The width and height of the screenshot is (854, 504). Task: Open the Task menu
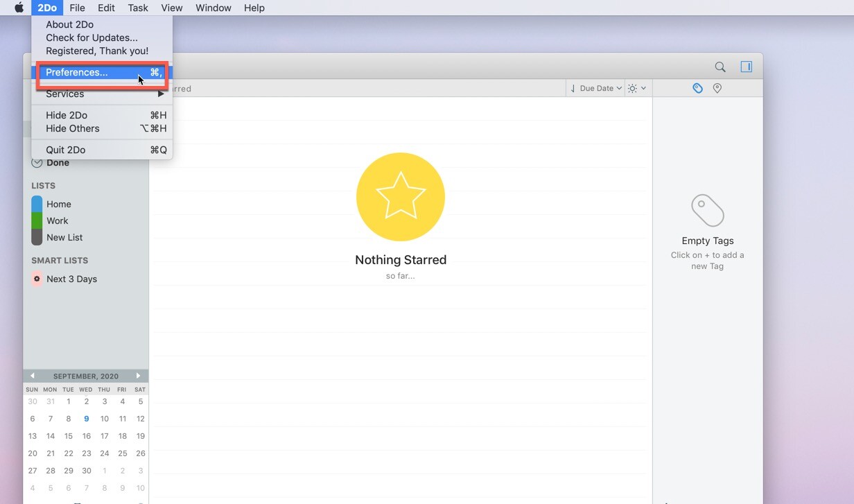138,8
